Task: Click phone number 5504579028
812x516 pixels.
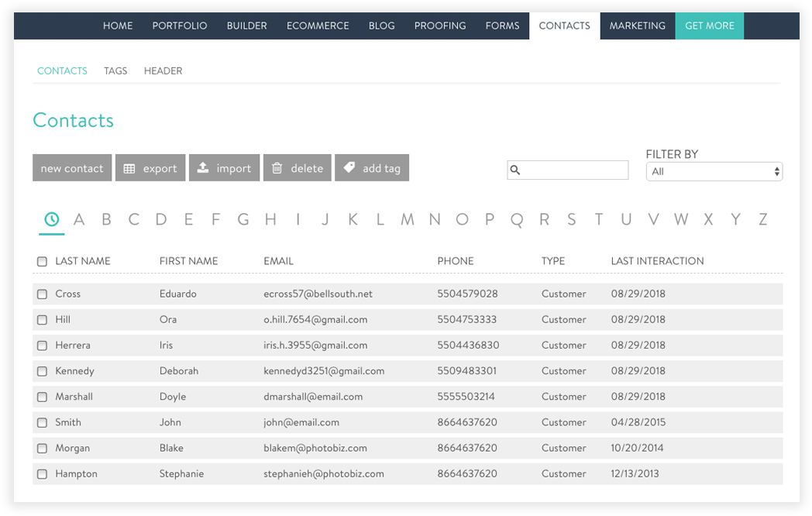Action: (467, 294)
